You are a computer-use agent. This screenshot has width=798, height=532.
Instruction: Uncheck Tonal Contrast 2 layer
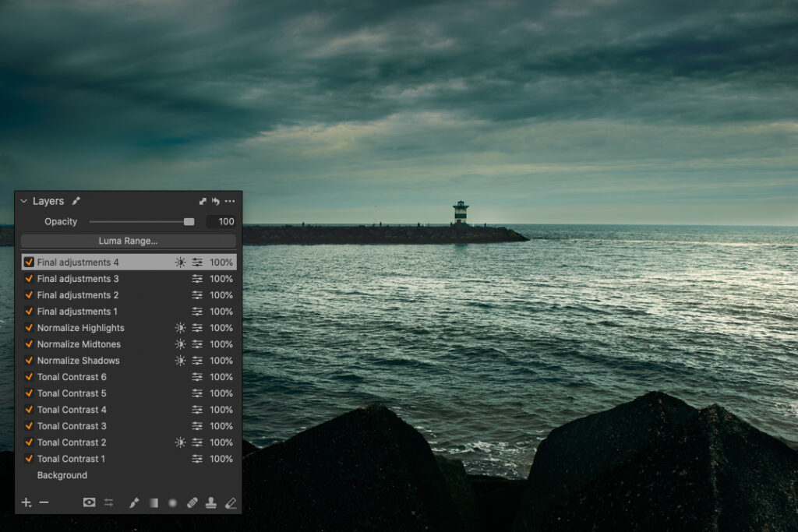(29, 442)
